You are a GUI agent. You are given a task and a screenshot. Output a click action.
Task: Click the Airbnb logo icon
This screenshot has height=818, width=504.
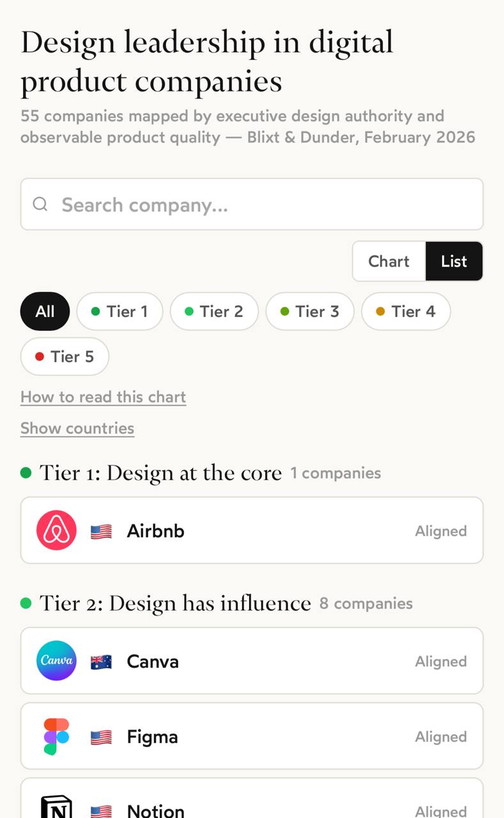[x=56, y=530]
